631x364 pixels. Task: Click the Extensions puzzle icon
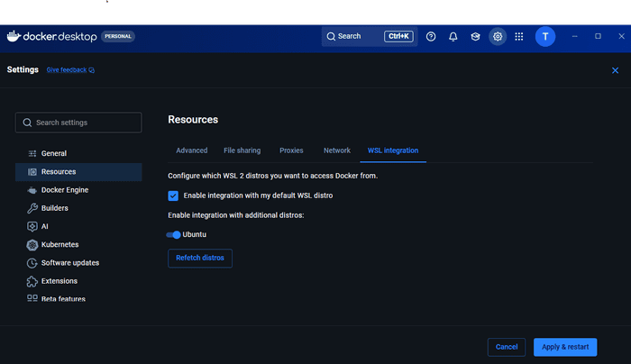pos(32,281)
